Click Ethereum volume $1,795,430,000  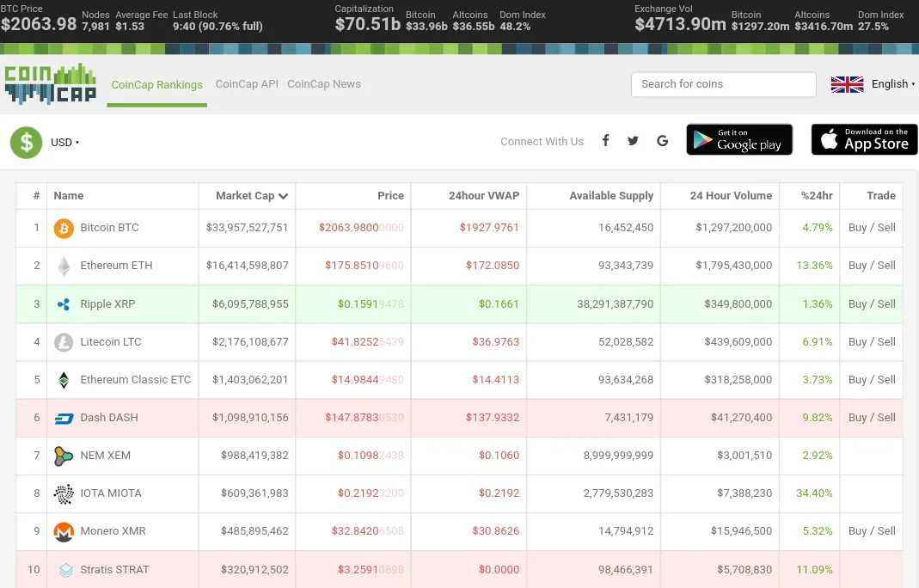point(734,265)
